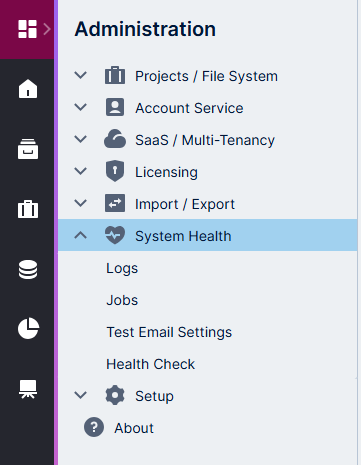Expand sidebar using the arrow beside grid icon
The width and height of the screenshot is (361, 465).
pos(47,29)
